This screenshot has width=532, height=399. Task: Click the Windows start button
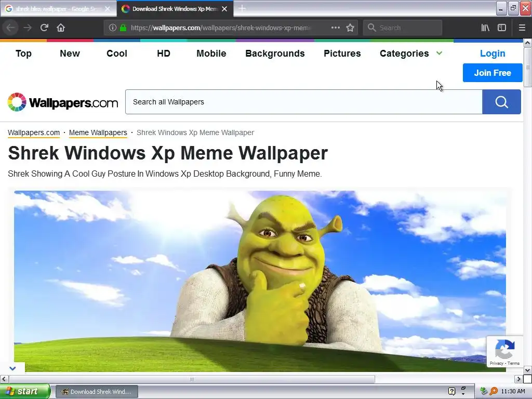pyautogui.click(x=25, y=391)
